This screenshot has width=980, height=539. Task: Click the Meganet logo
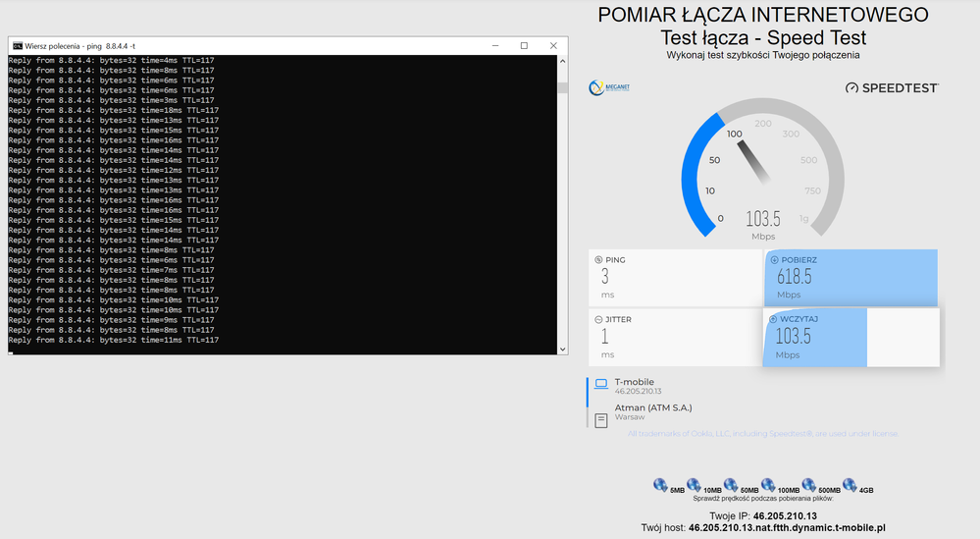click(609, 87)
